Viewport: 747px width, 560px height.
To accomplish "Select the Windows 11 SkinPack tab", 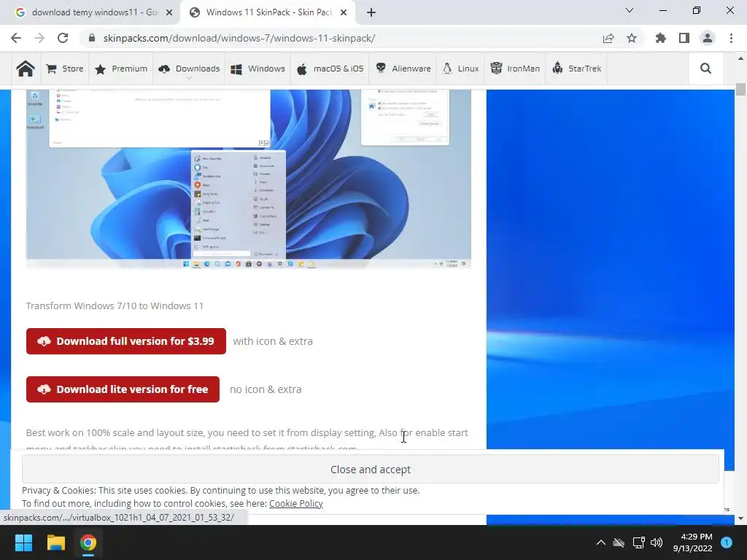I will tap(267, 12).
